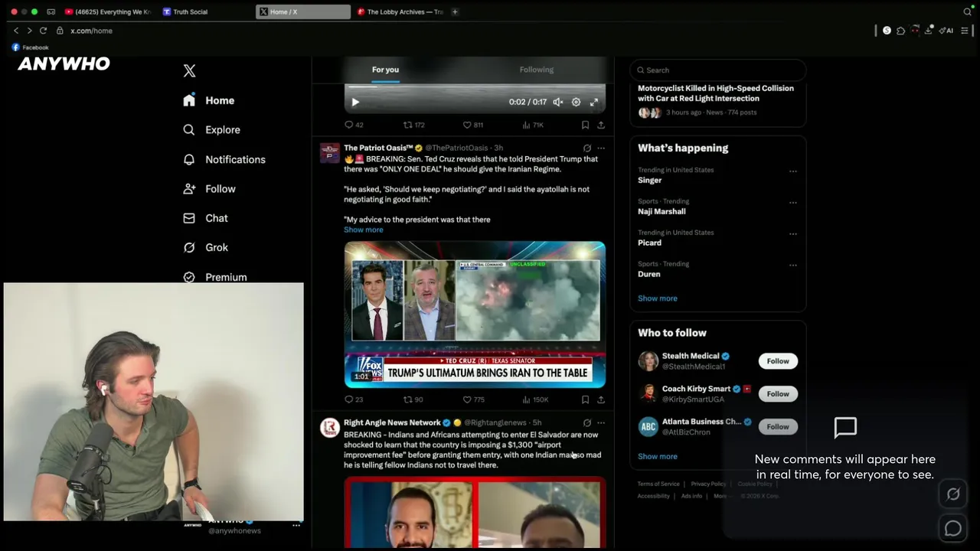Screen dimensions: 980x551
Task: Show more under Who to follow
Action: pyautogui.click(x=658, y=456)
